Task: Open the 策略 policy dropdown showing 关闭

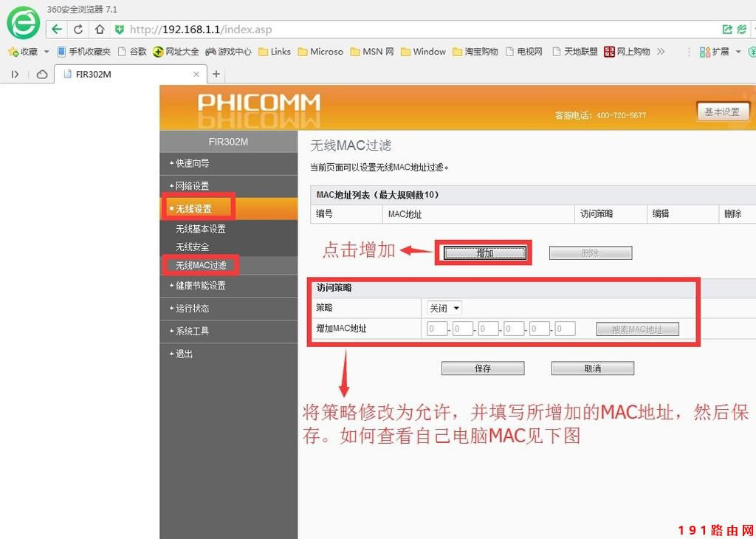Action: tap(444, 308)
